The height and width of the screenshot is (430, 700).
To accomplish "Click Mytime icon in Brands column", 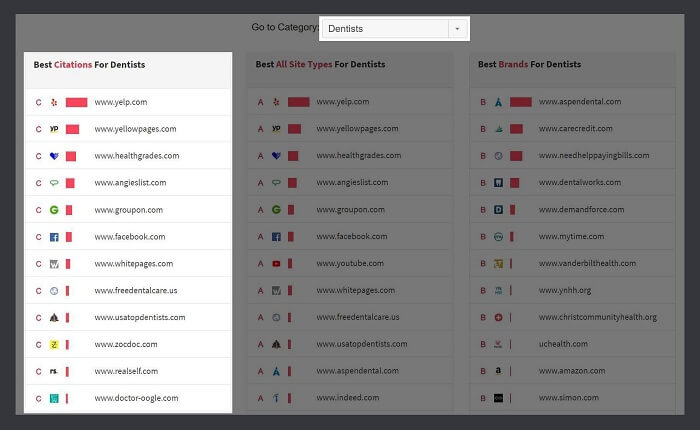I will pyautogui.click(x=499, y=236).
